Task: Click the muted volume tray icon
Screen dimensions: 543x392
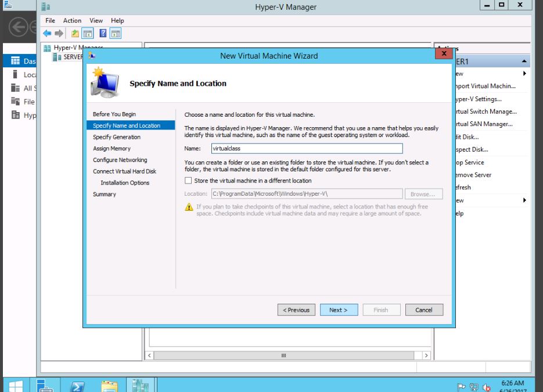Action: click(x=487, y=387)
